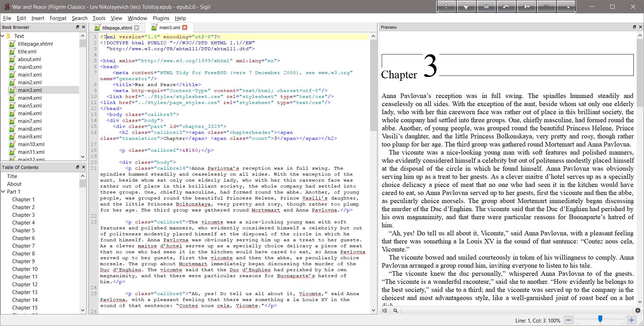Image resolution: width=644 pixels, height=326 pixels.
Task: Click the zoom out minus button
Action: [x=569, y=320]
